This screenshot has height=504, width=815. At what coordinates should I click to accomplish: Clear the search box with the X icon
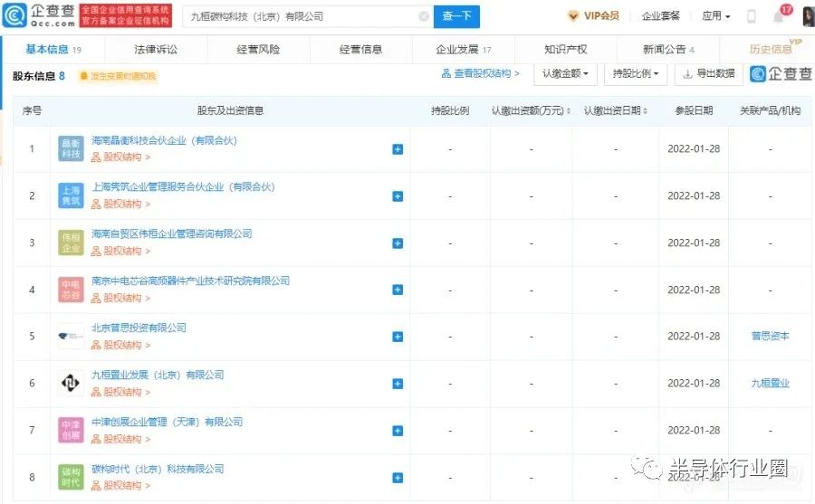coord(424,16)
